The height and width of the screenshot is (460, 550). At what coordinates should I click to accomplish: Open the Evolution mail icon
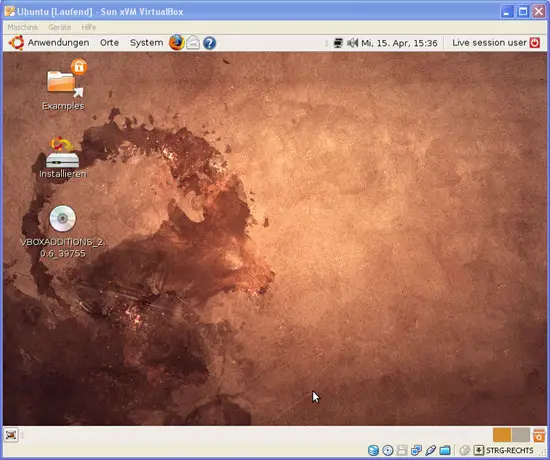tap(193, 43)
